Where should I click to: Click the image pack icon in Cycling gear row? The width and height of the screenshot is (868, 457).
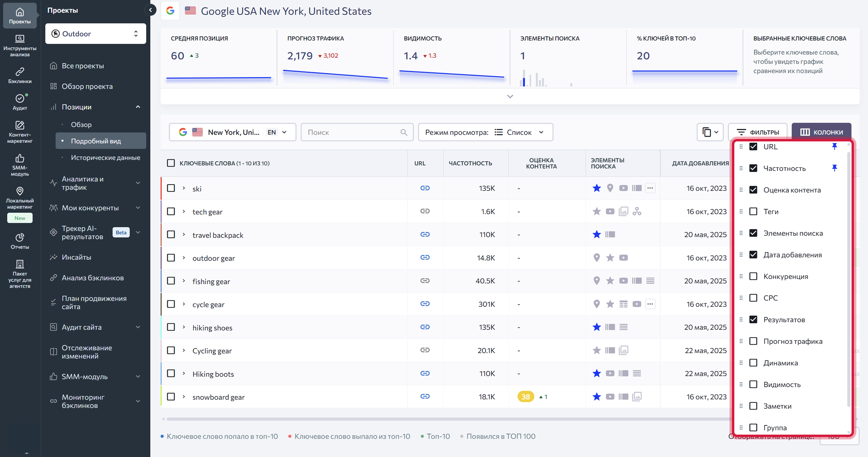pos(623,350)
